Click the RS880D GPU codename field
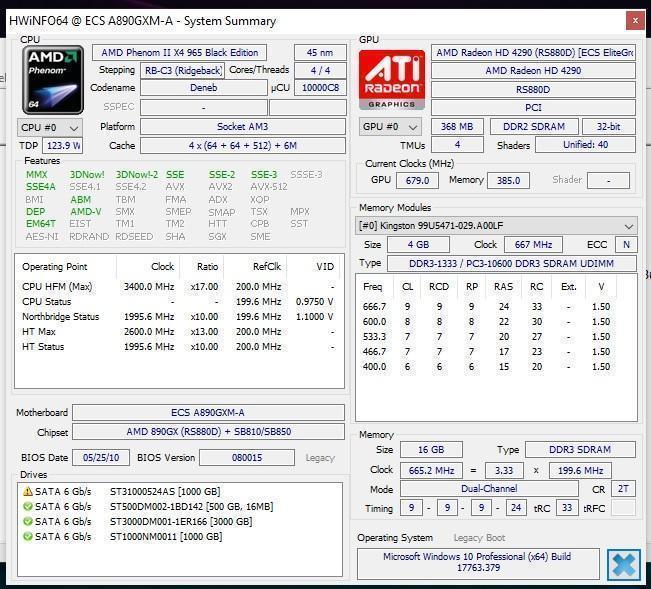 tap(533, 90)
